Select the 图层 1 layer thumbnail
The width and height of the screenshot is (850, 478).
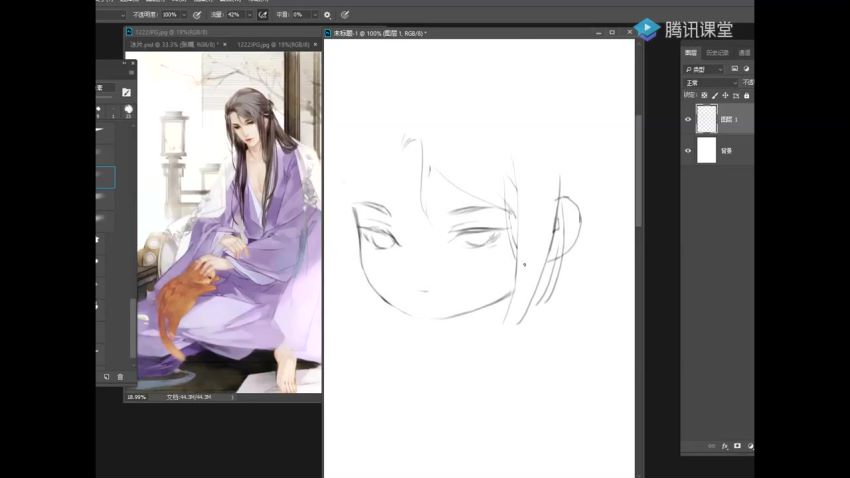706,119
